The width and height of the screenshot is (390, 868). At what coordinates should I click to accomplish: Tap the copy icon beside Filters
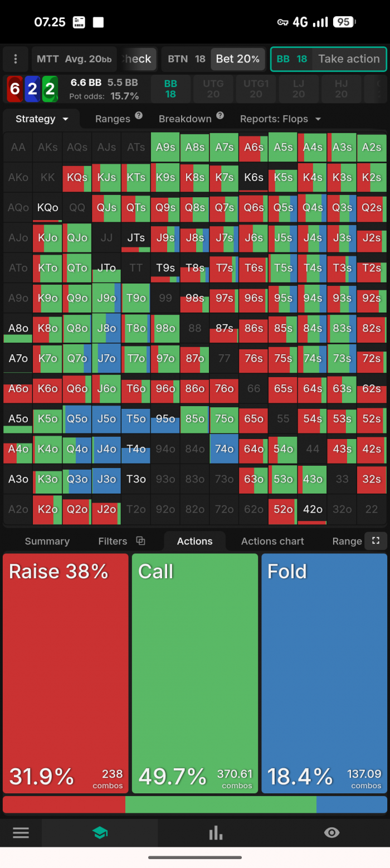coord(140,540)
